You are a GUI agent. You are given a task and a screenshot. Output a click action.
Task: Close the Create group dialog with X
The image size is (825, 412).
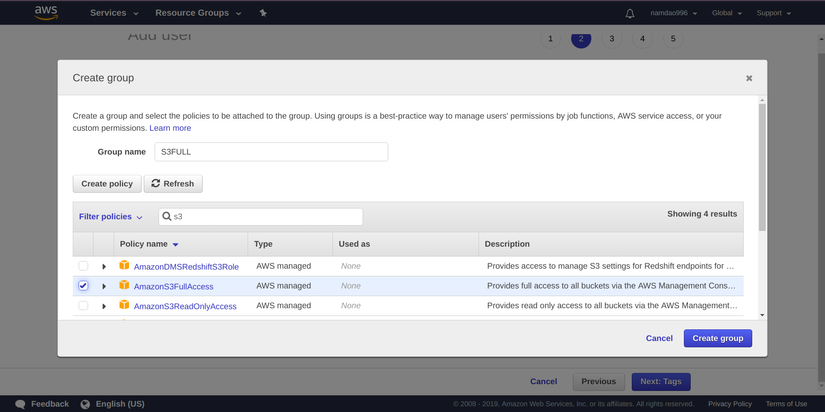(749, 78)
